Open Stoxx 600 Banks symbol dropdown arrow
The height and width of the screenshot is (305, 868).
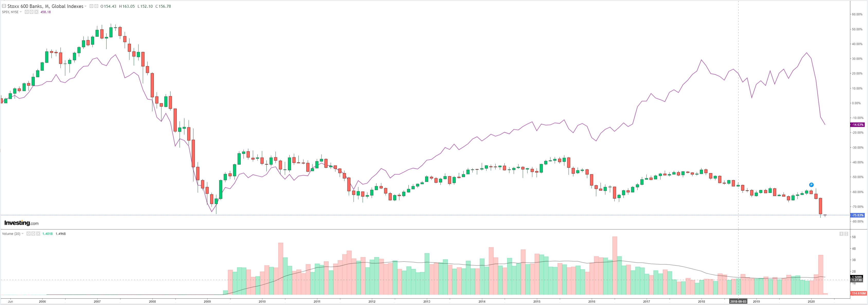pos(86,6)
